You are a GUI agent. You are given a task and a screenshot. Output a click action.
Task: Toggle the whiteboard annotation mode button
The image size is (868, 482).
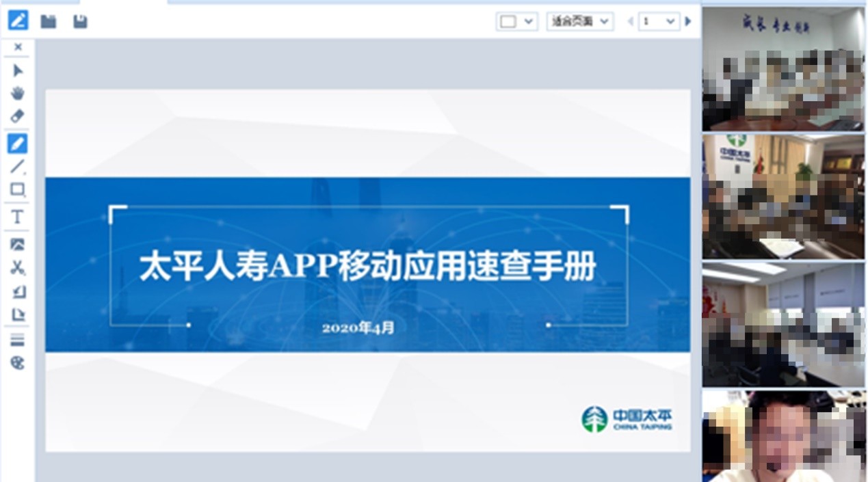[18, 21]
